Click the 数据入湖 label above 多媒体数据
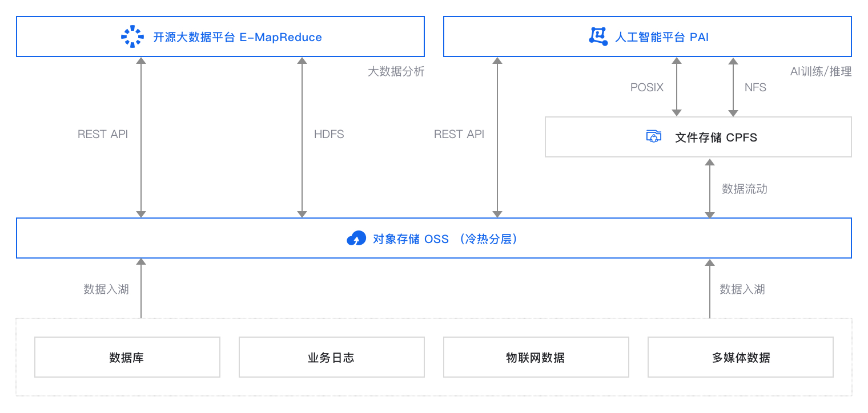This screenshot has height=413, width=868. [742, 289]
